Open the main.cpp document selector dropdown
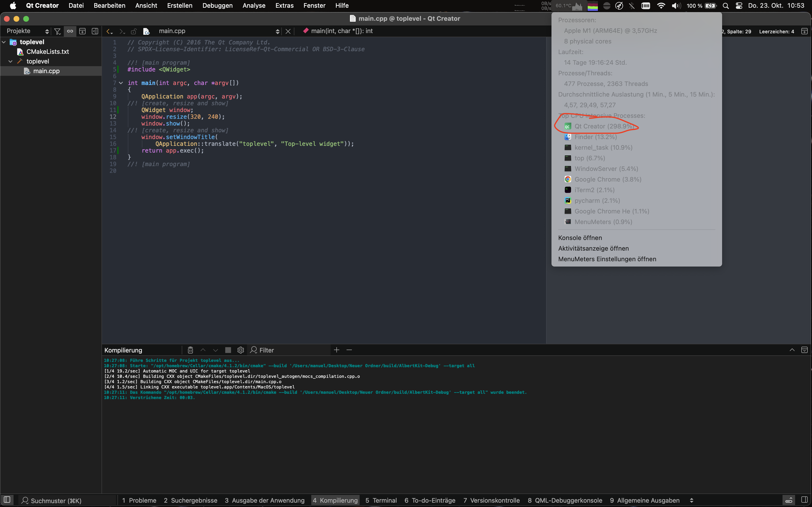Viewport: 812px width, 507px height. coord(277,31)
